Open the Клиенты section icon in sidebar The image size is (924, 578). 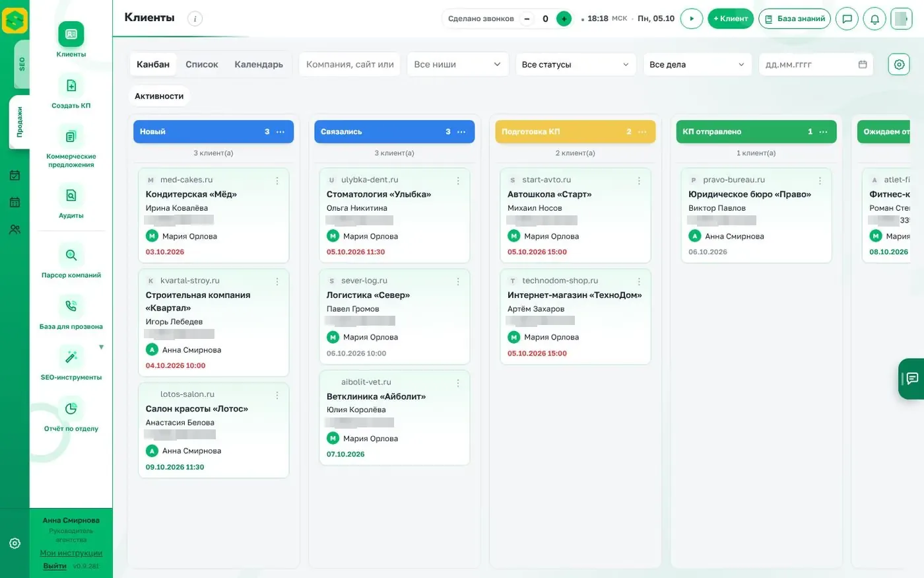click(71, 34)
